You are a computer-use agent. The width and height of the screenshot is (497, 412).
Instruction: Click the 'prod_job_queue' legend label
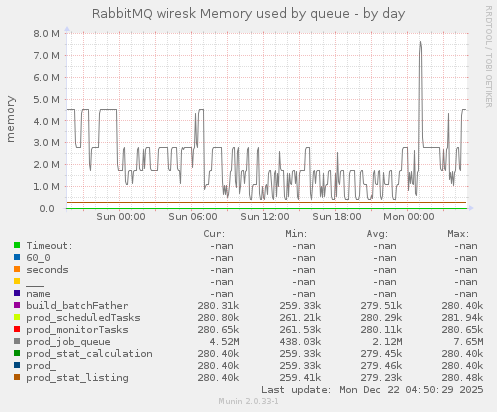pyautogui.click(x=68, y=342)
